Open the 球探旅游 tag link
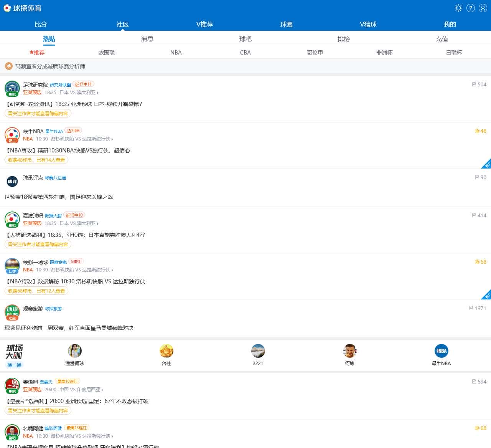The height and width of the screenshot is (448, 491). click(53, 309)
